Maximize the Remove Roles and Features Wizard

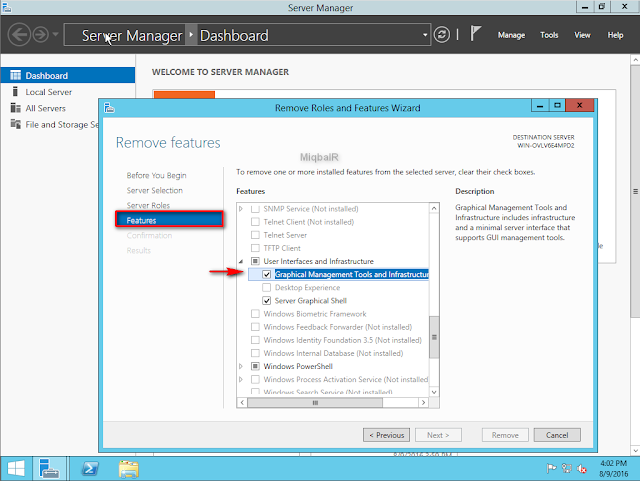point(557,105)
